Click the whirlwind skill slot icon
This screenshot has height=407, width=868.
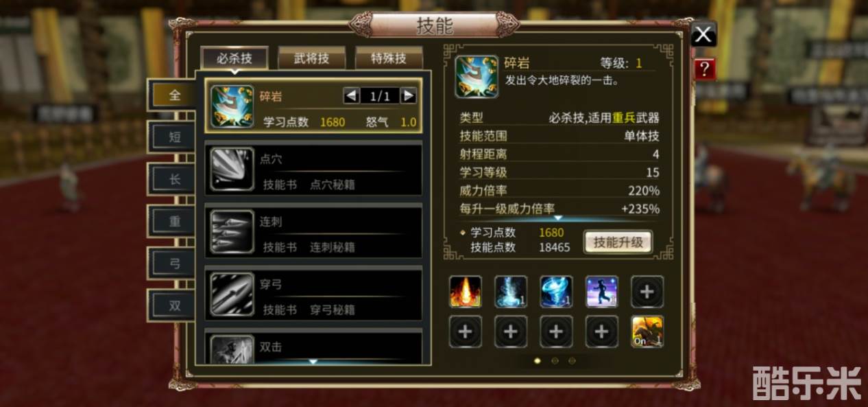tap(556, 292)
